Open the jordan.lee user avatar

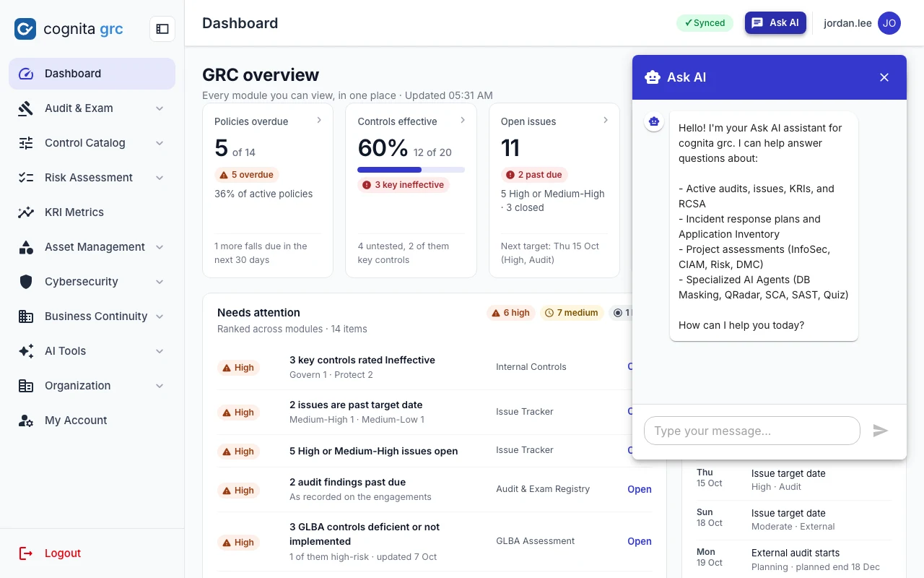(x=889, y=23)
